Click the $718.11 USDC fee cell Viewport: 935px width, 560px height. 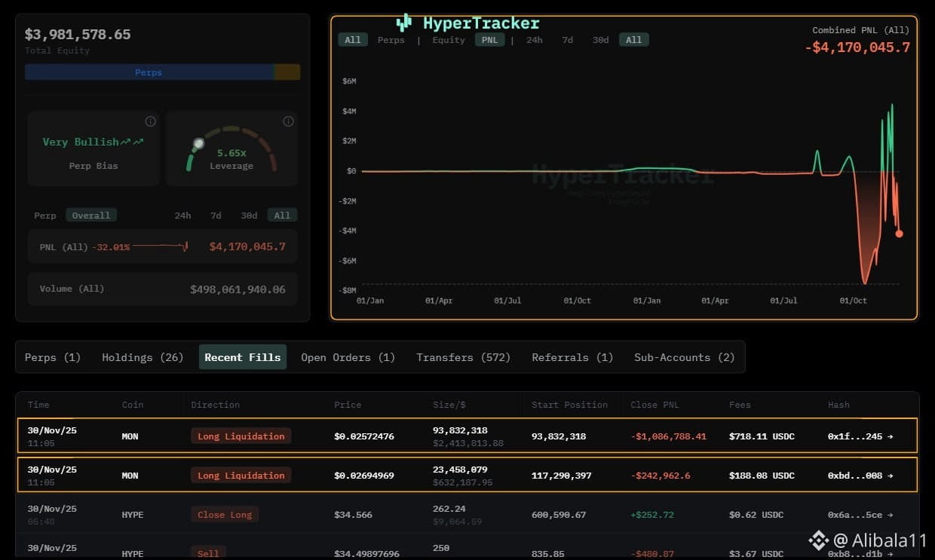762,436
